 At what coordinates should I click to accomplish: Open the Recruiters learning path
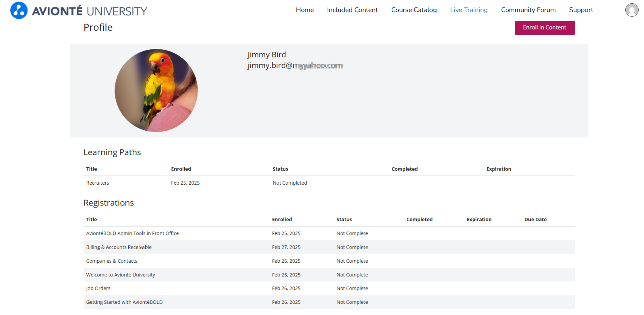click(98, 183)
